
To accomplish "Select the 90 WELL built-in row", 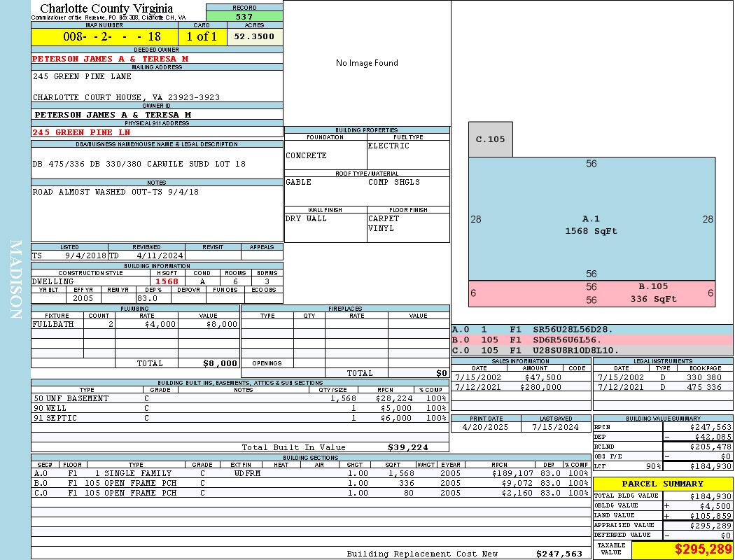I will coord(239,408).
